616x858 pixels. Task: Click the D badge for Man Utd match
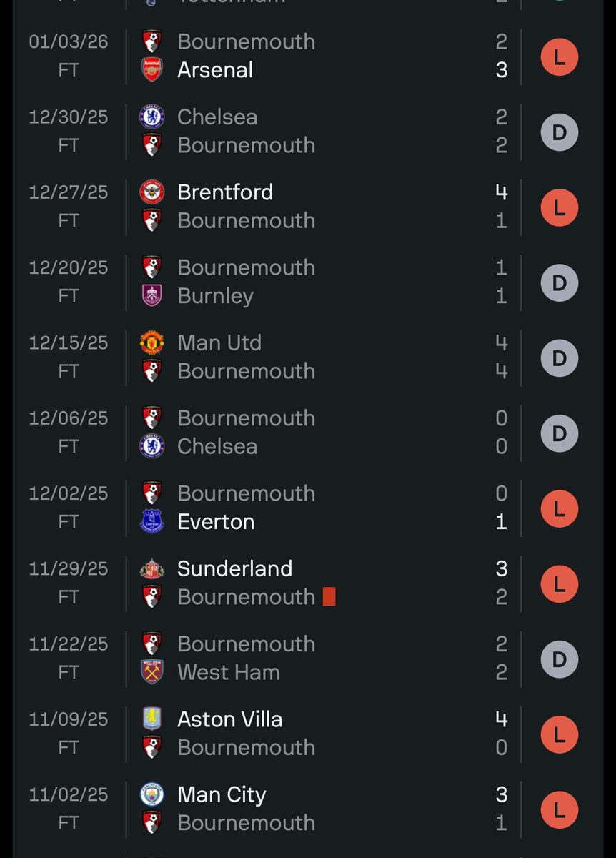pyautogui.click(x=559, y=358)
